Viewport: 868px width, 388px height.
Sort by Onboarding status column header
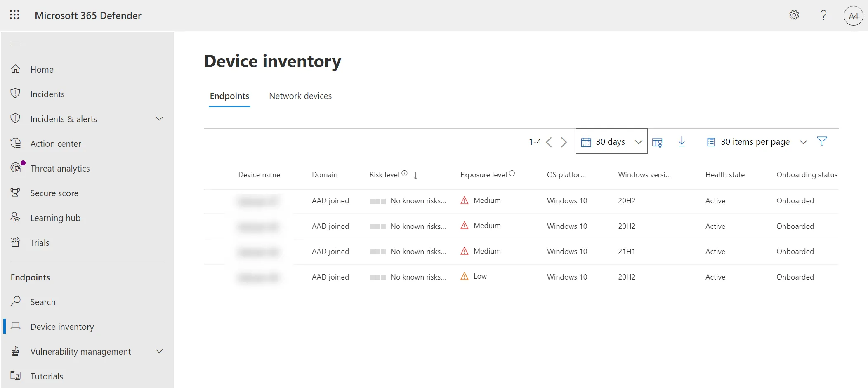point(807,175)
